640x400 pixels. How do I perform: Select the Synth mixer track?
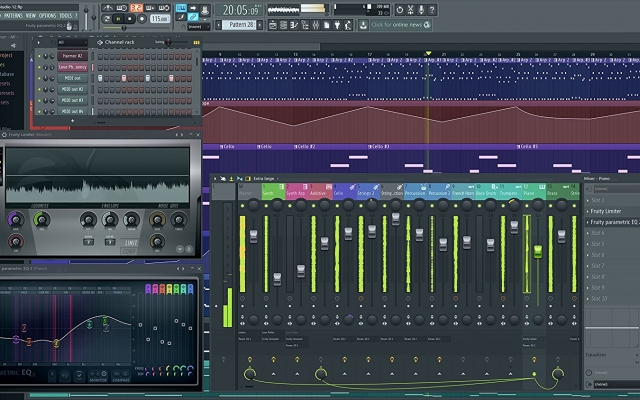273,191
